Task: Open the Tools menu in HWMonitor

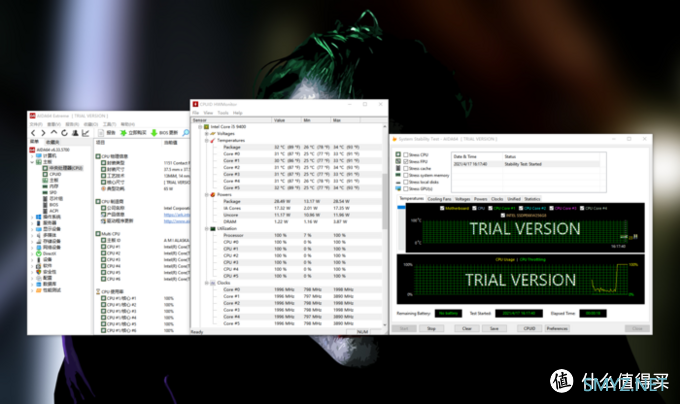Action: click(x=223, y=113)
